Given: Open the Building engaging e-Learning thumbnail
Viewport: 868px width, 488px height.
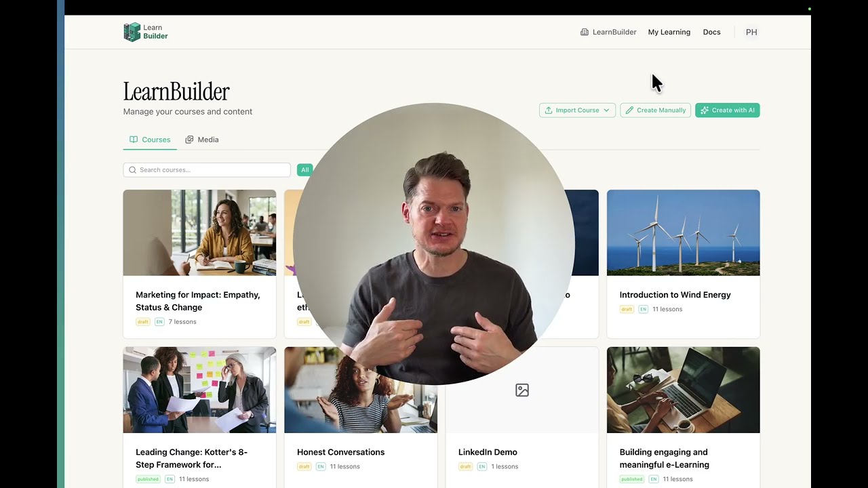Looking at the screenshot, I should pos(683,390).
